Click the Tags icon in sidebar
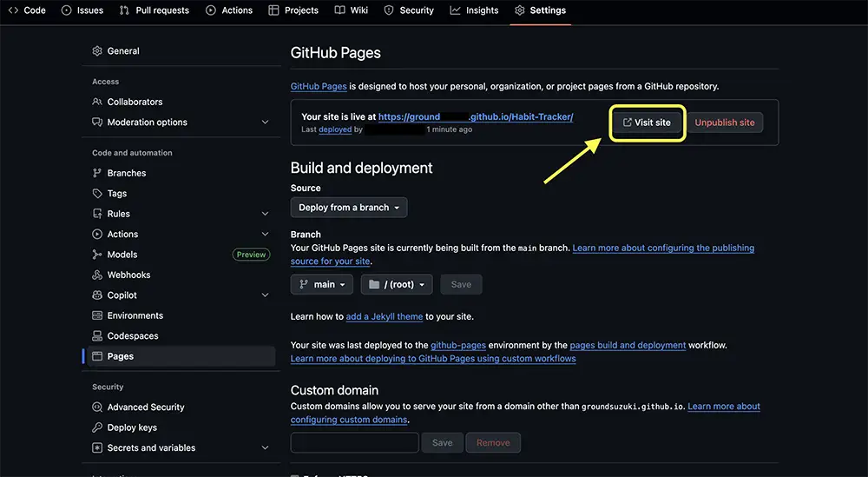Viewport: 868px width, 477px height. click(97, 194)
